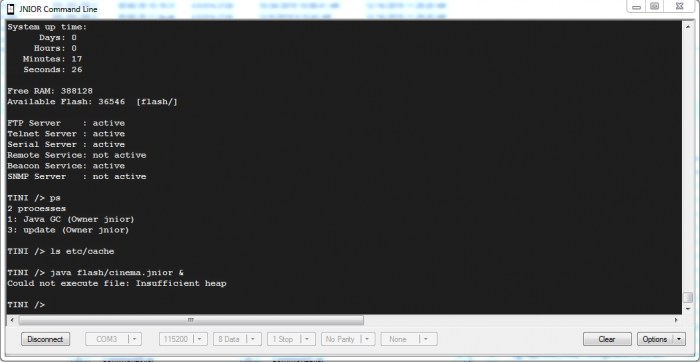This screenshot has height=362, width=700.
Task: Click the Disconnect button
Action: 45,339
